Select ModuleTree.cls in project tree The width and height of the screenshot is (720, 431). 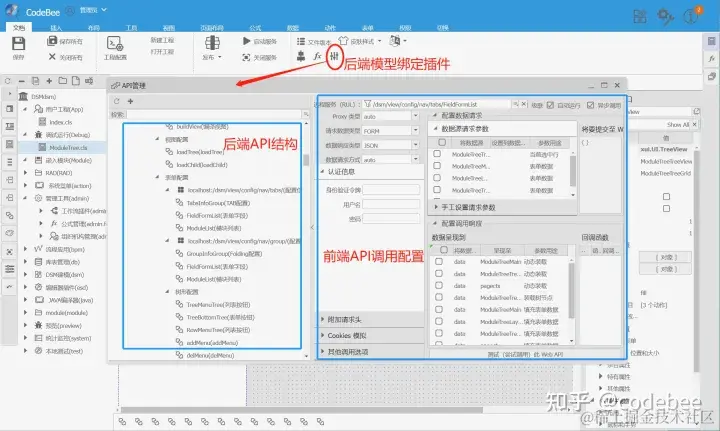(x=68, y=147)
